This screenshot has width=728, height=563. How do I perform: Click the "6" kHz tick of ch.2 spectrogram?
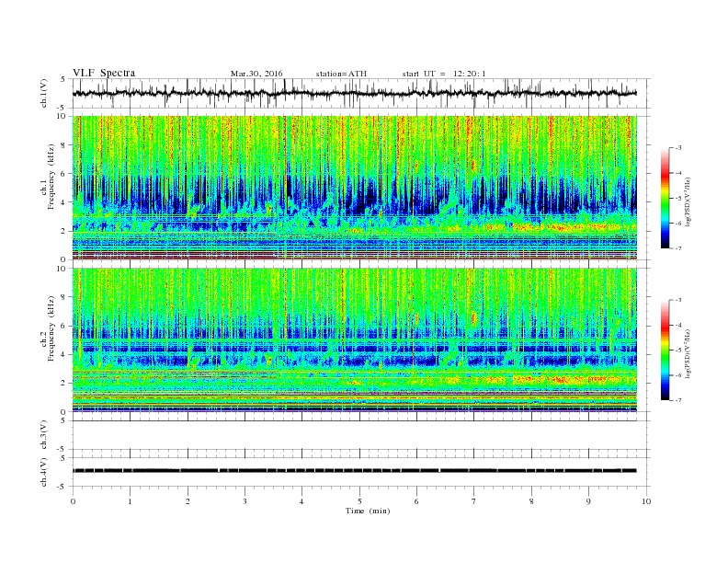tap(64, 326)
